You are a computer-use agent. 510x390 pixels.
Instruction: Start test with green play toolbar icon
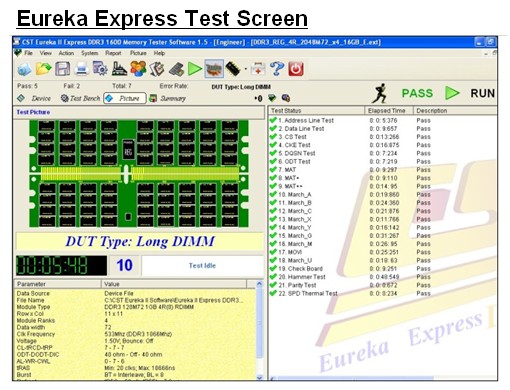pos(195,69)
